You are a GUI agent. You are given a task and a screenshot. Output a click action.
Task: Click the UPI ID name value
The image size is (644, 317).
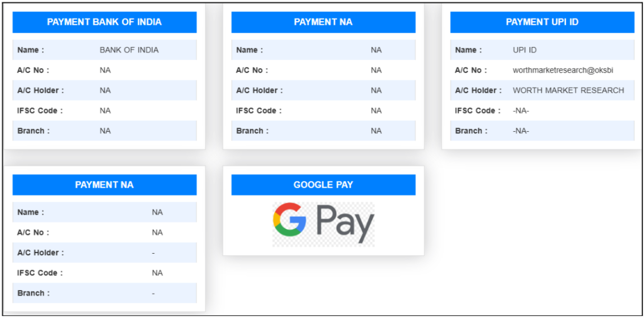click(x=524, y=50)
